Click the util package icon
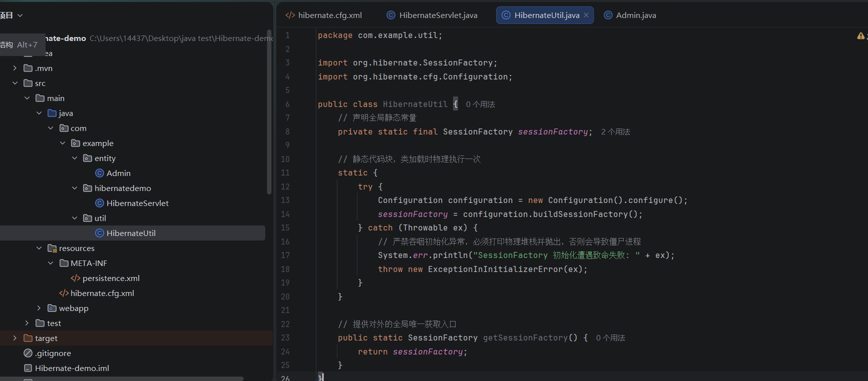 point(88,218)
